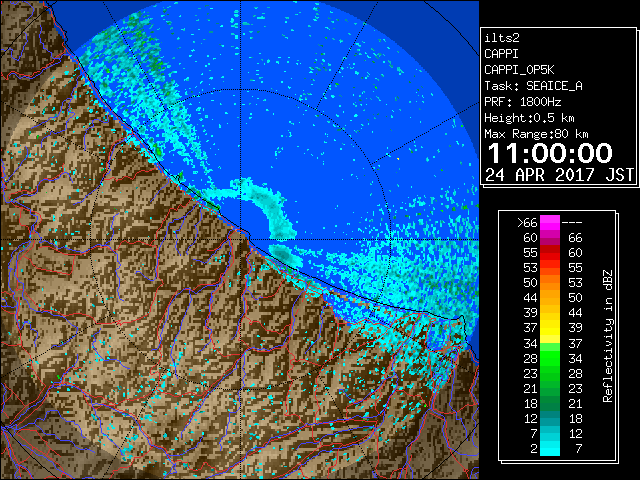Select the "Task: SEAICE_A" line
This screenshot has height=480, width=640.
coord(533,86)
